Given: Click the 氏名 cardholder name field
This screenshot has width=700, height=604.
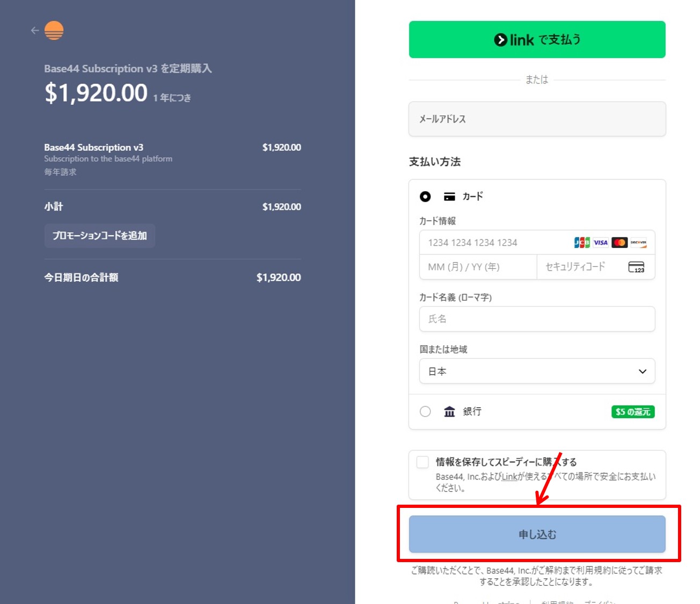Looking at the screenshot, I should tap(537, 319).
